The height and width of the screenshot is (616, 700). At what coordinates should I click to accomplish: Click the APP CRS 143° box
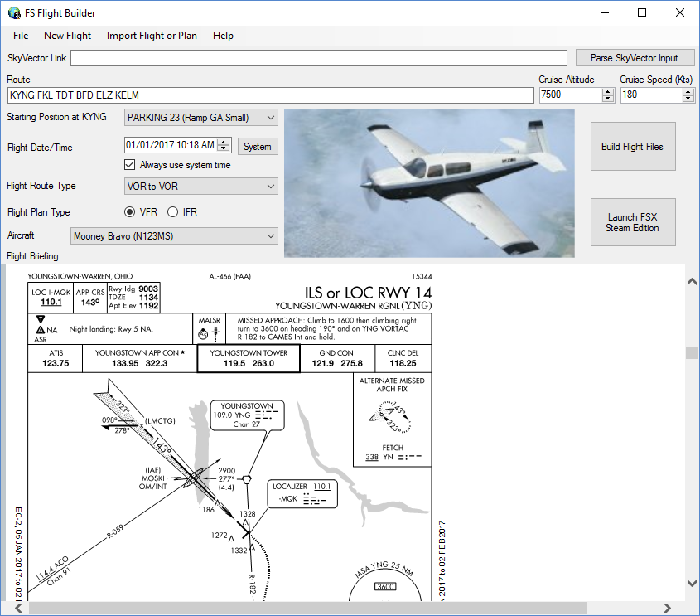(x=90, y=298)
